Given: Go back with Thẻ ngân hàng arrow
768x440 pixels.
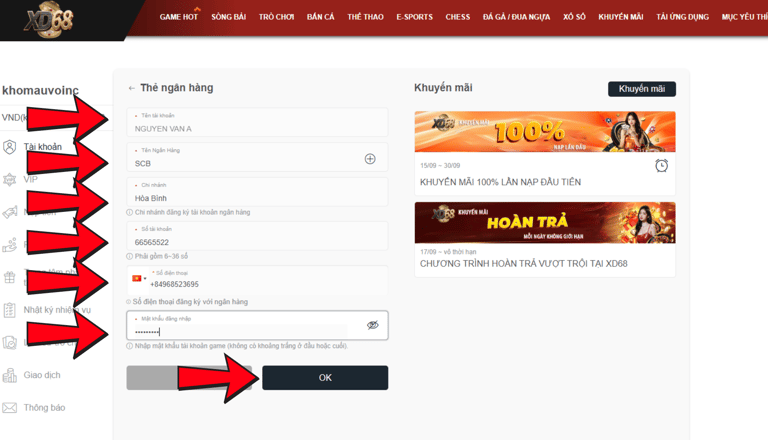Looking at the screenshot, I should [131, 88].
